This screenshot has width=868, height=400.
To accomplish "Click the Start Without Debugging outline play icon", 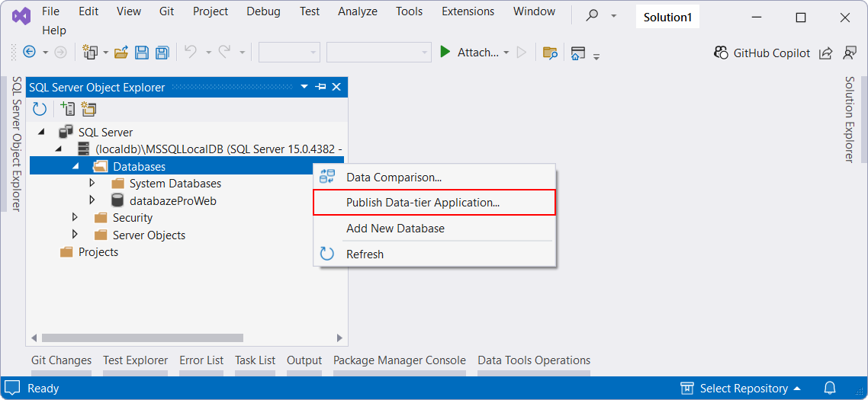I will 521,52.
